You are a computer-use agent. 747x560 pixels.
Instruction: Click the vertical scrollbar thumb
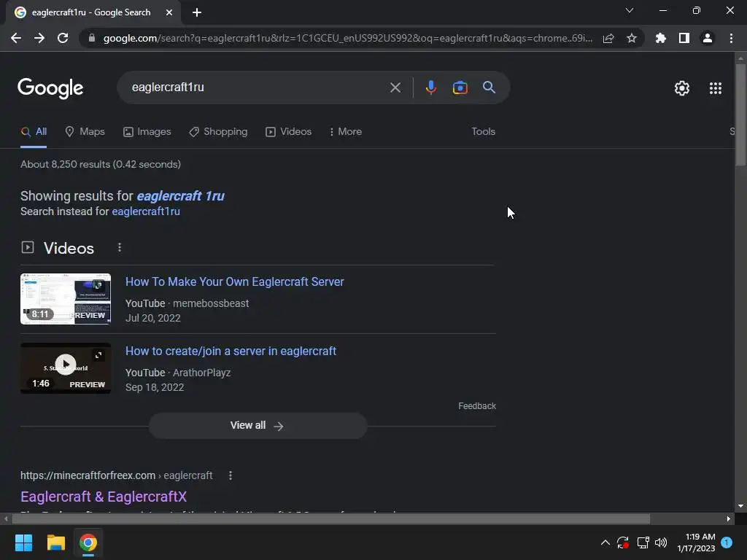pyautogui.click(x=740, y=114)
